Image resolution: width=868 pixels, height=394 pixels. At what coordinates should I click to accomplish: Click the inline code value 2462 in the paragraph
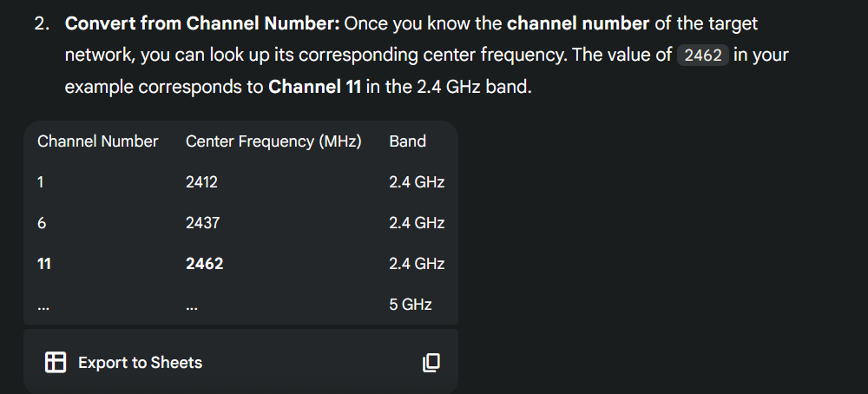click(702, 55)
